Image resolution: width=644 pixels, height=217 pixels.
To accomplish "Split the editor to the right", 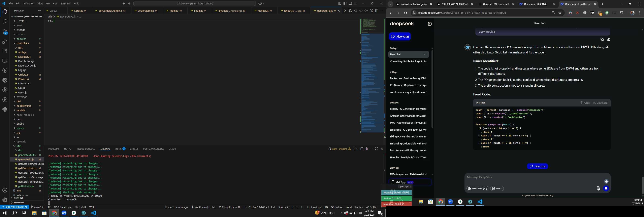I will click(377, 11).
